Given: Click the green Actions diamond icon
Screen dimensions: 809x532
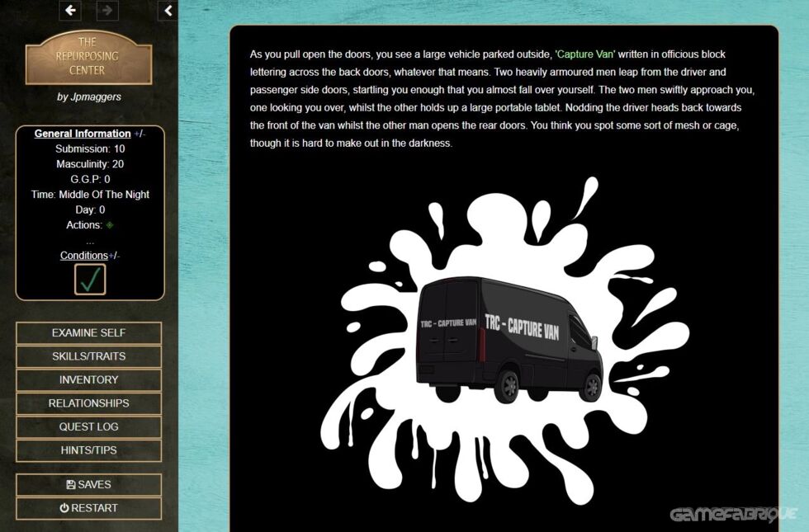Looking at the screenshot, I should point(109,224).
